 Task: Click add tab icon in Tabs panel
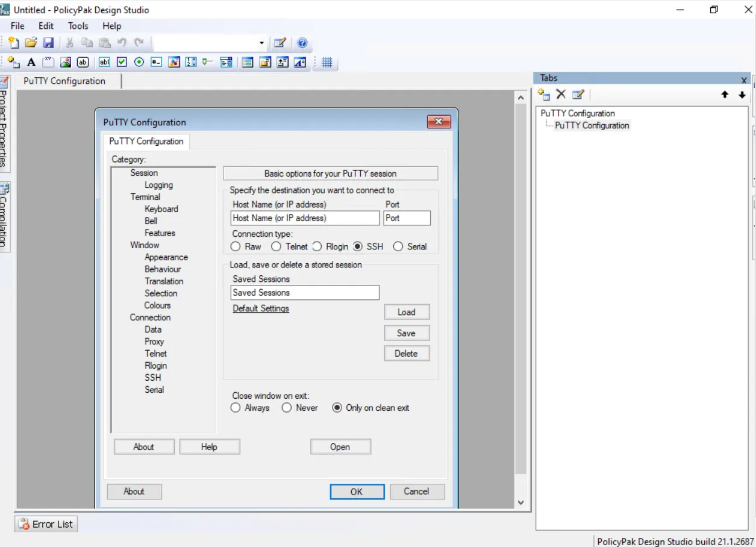(544, 95)
